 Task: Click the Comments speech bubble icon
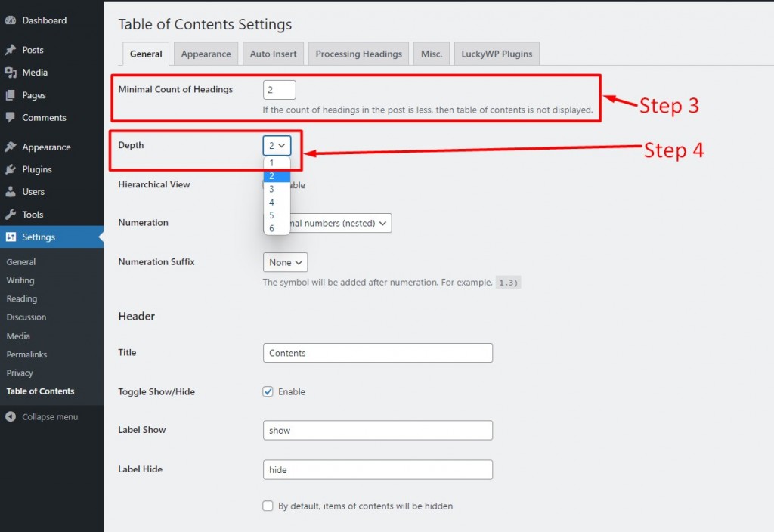(x=11, y=117)
